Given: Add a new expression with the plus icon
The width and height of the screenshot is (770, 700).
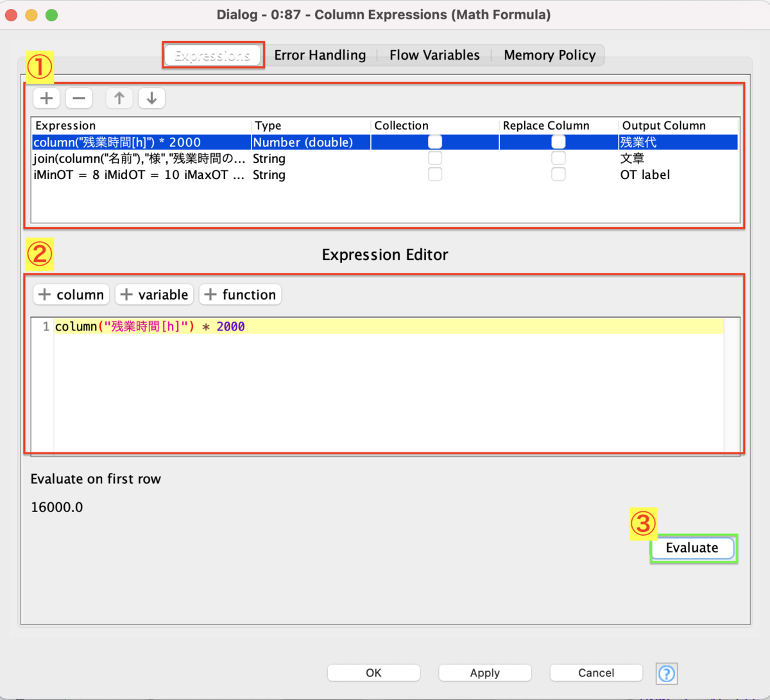Looking at the screenshot, I should pos(46,98).
